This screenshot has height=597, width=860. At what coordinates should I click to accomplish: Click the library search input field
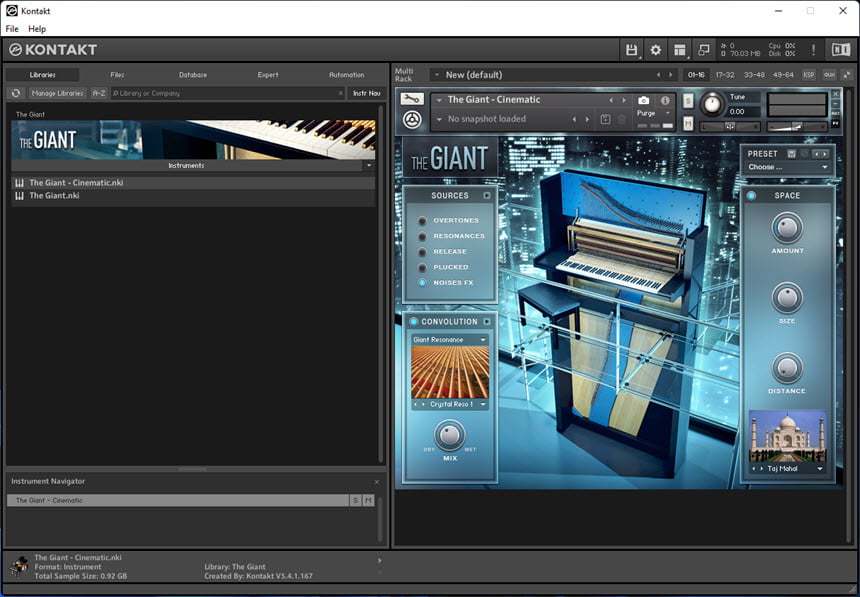pos(224,93)
